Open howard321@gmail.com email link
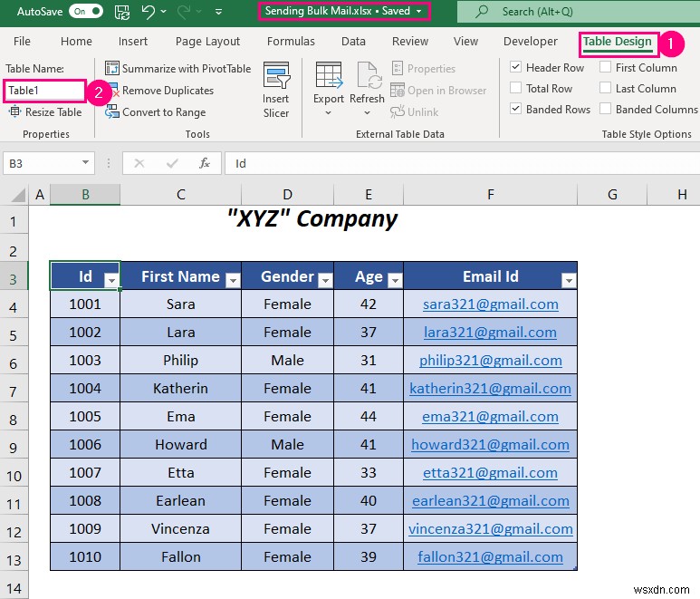Viewport: 700px width, 599px height. click(490, 445)
